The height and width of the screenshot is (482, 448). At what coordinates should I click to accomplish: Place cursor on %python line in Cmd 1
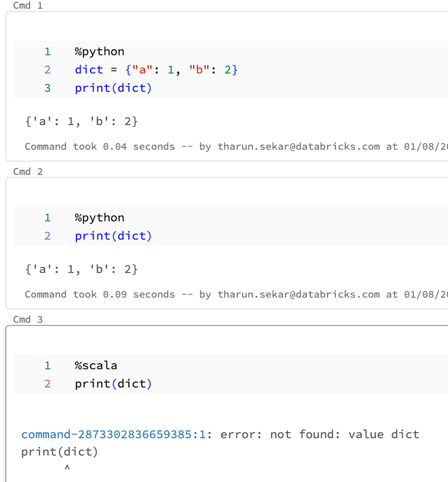[x=99, y=52]
